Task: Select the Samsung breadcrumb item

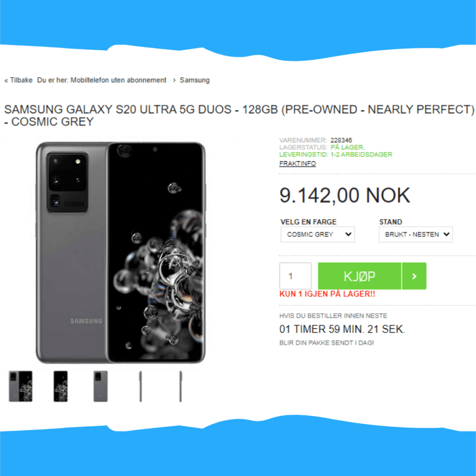Action: pos(195,80)
